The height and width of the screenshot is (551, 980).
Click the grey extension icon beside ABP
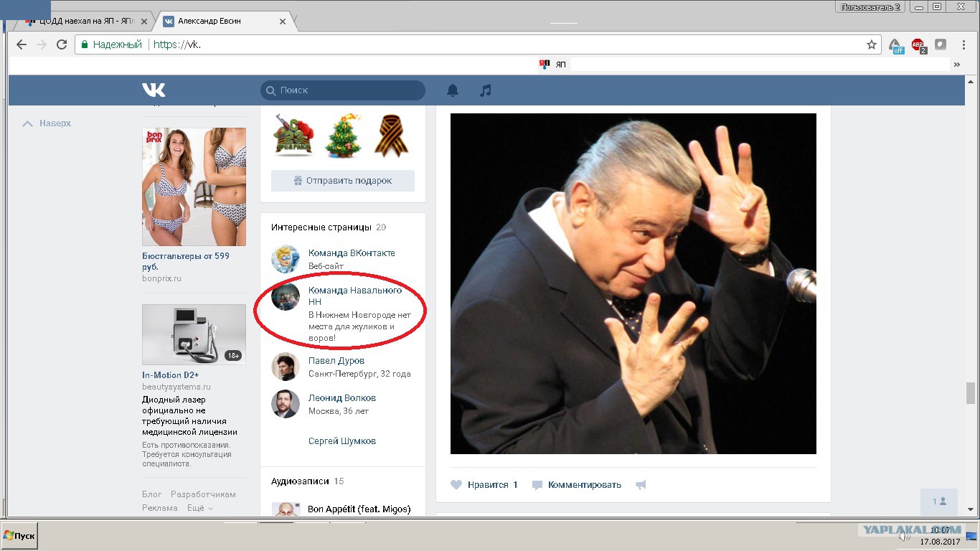pos(941,44)
